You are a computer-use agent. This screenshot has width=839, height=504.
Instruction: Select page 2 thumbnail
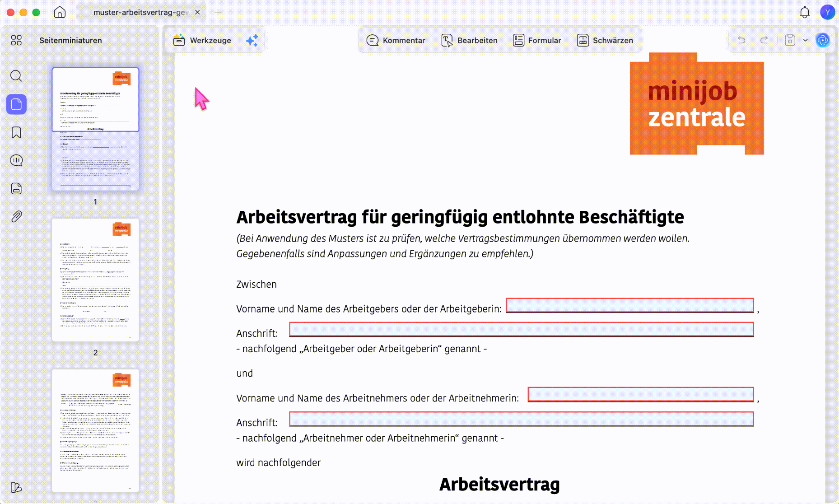95,280
